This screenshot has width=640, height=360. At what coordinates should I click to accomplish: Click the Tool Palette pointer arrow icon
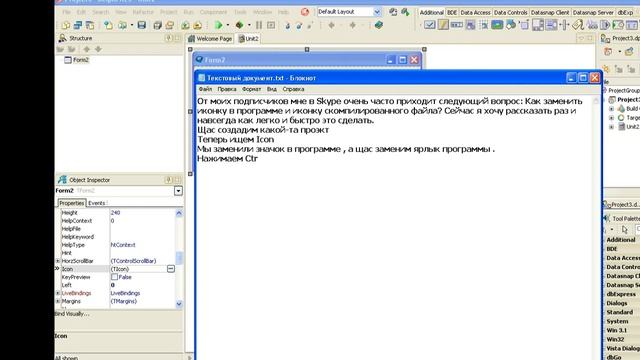click(624, 230)
